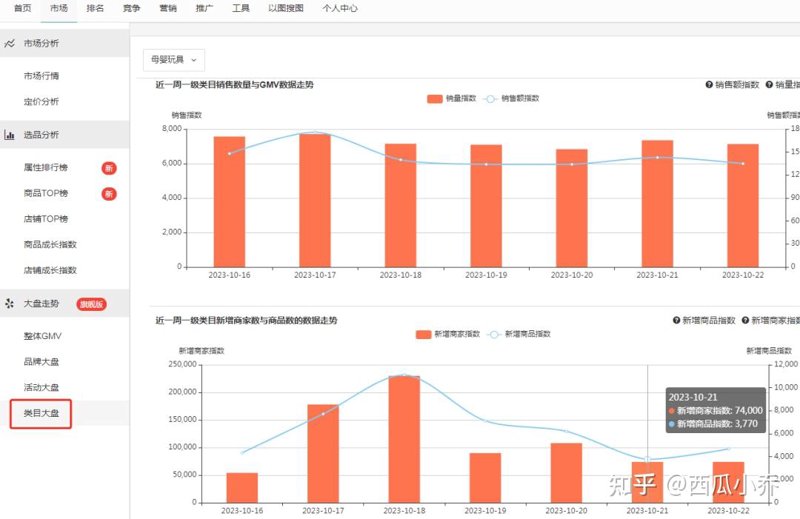Image resolution: width=800 pixels, height=519 pixels.
Task: Click the 2023-10-22 bar in sales chart
Action: point(743,205)
